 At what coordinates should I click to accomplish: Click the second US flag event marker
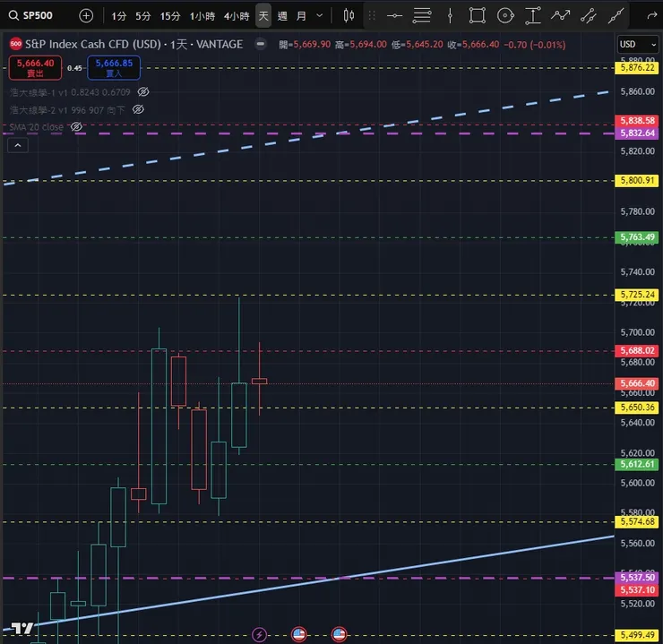[x=339, y=635]
